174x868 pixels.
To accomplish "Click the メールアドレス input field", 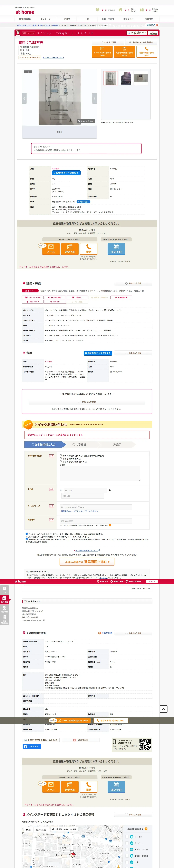I will [96, 507].
